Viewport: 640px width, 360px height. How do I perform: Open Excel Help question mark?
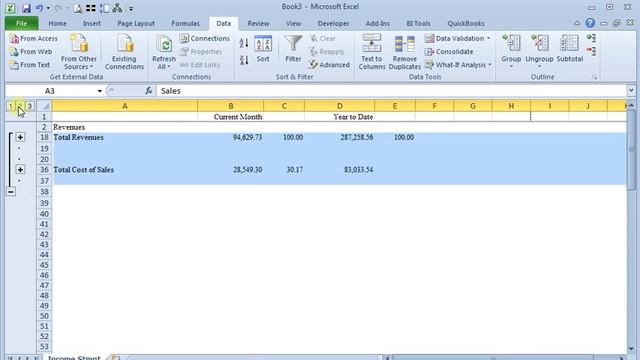[590, 23]
